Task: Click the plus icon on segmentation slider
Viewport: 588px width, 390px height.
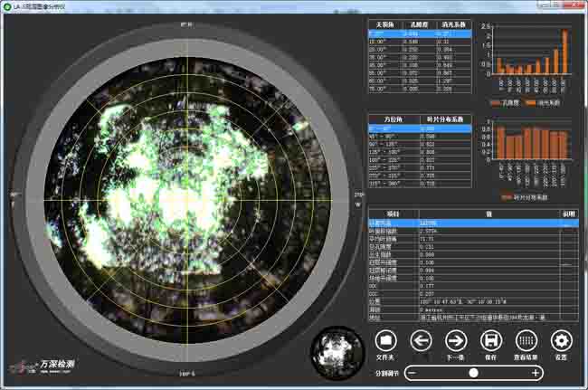Action: (x=536, y=373)
